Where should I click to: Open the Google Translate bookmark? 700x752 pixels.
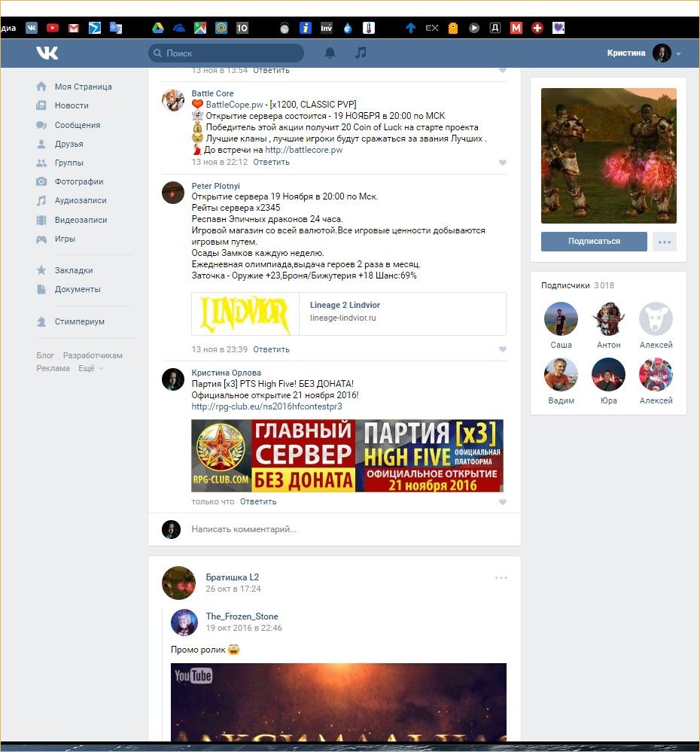click(x=116, y=28)
